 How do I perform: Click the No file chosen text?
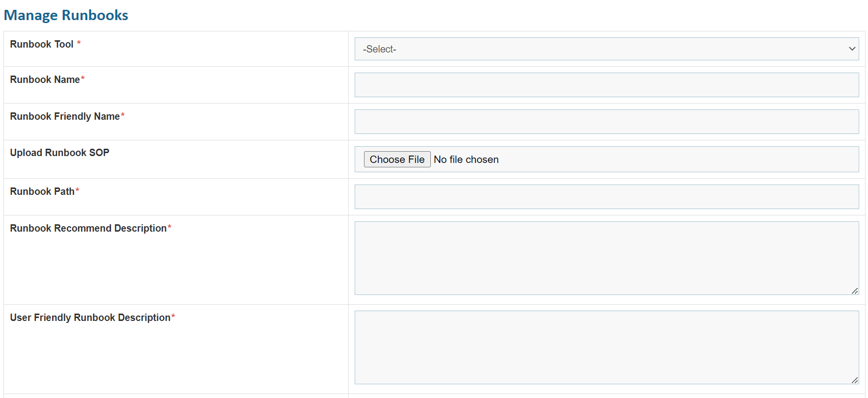[466, 159]
